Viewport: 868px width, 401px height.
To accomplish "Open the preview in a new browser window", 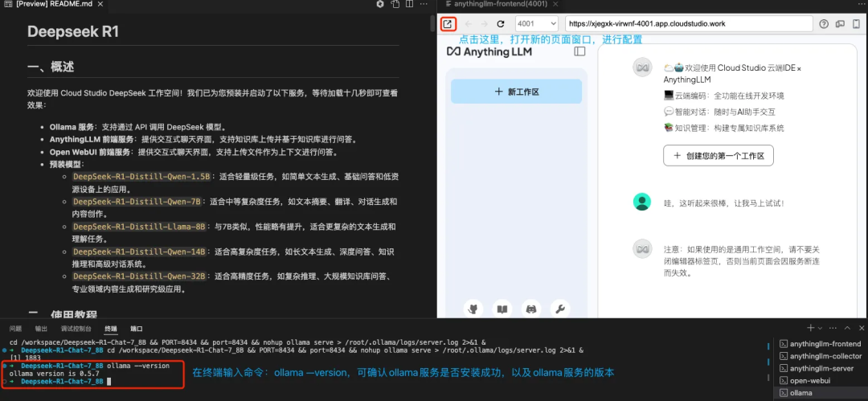I will pos(448,24).
